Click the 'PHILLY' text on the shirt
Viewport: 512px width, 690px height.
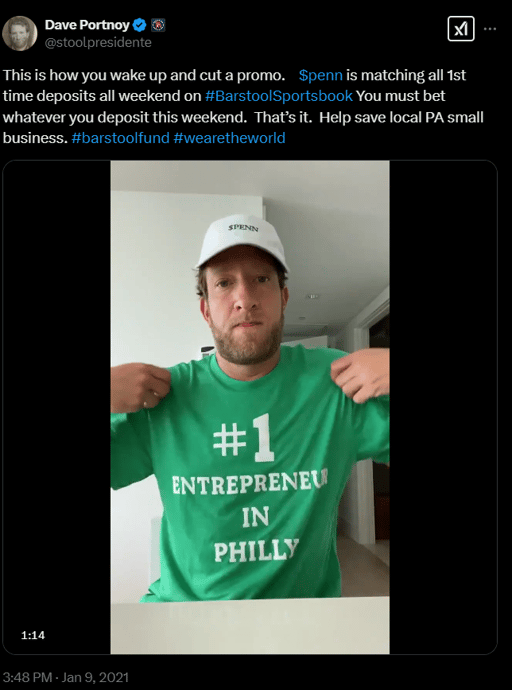tap(256, 550)
